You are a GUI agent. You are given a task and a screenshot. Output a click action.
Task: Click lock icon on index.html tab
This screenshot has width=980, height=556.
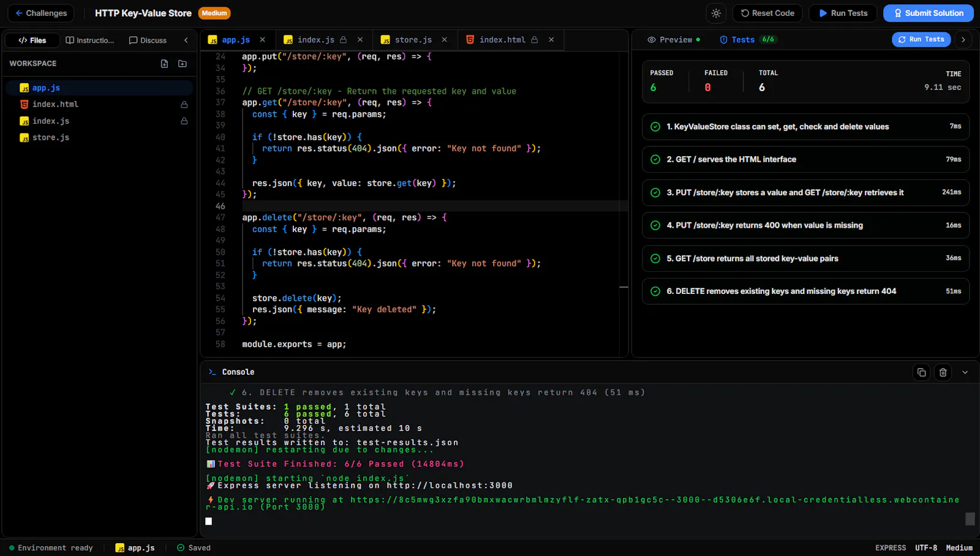pyautogui.click(x=535, y=40)
